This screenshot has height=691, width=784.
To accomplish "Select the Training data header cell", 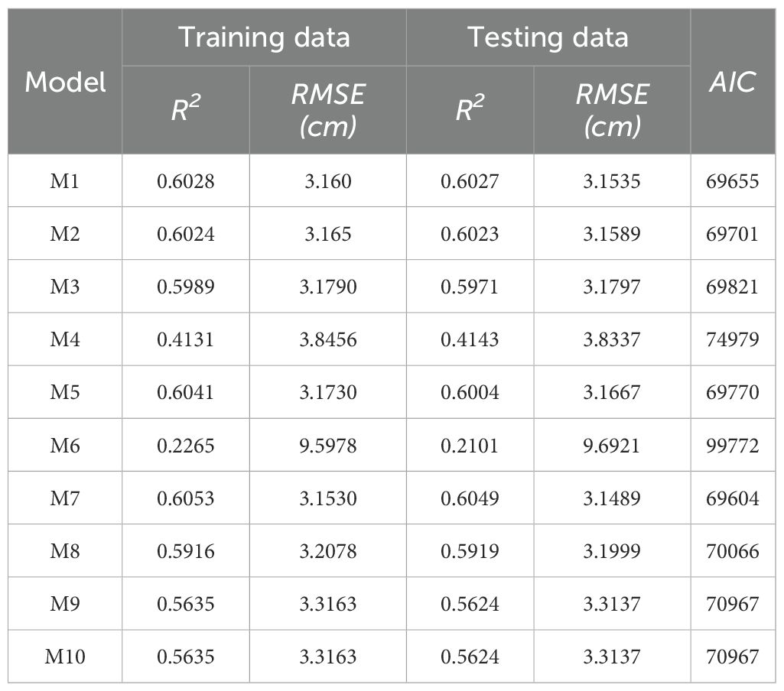I will pyautogui.click(x=264, y=37).
